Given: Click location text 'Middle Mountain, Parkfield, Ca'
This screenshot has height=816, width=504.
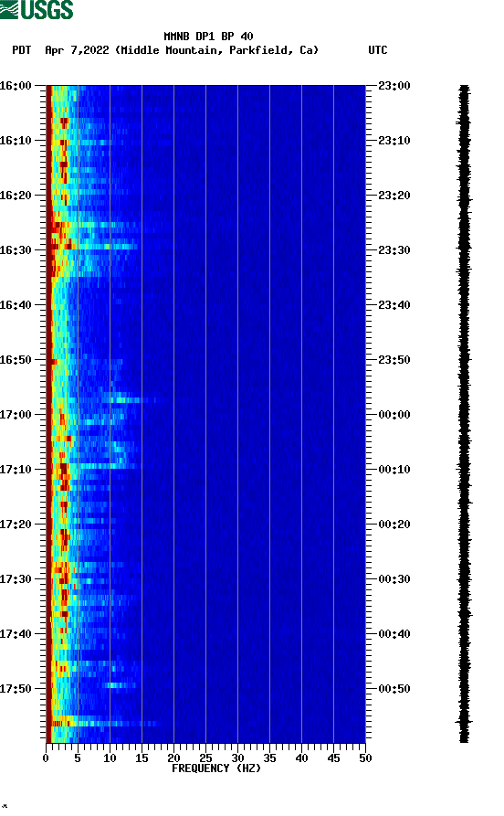Looking at the screenshot, I should [x=217, y=50].
